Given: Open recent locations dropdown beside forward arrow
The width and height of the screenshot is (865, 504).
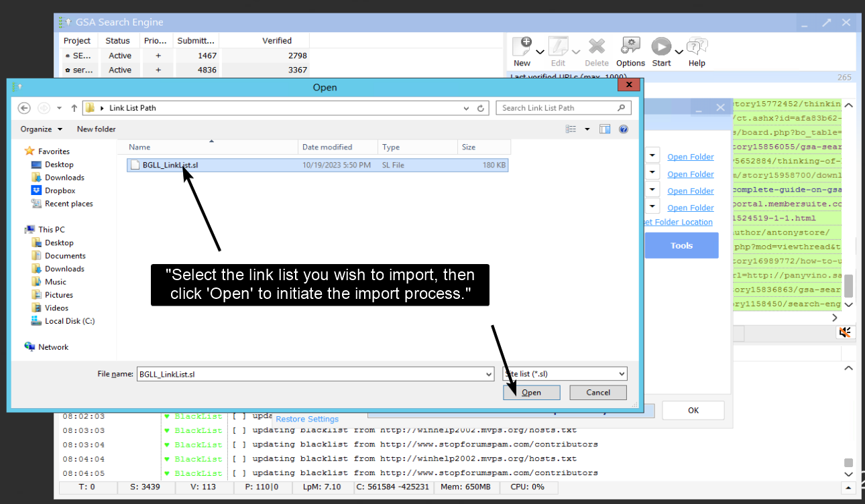Looking at the screenshot, I should [x=59, y=108].
